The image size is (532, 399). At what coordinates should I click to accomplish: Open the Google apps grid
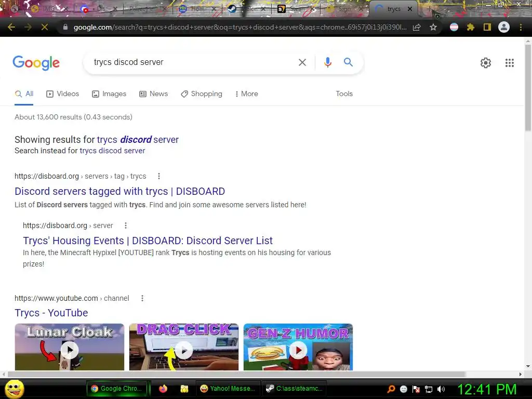coord(510,63)
